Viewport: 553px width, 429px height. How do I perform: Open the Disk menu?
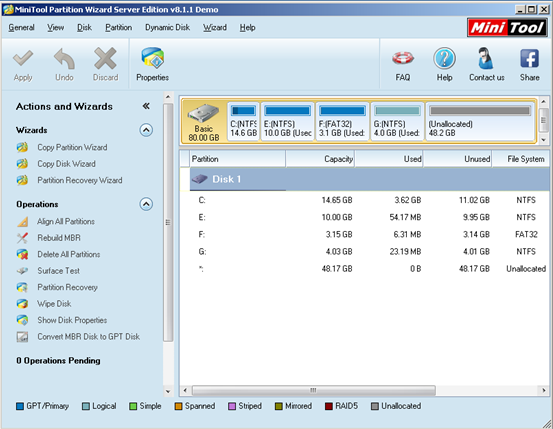tap(84, 28)
